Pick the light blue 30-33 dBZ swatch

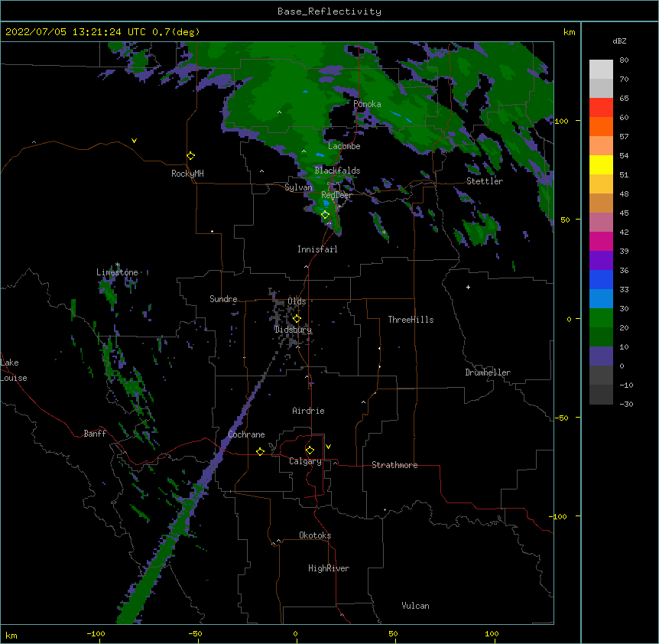[601, 299]
